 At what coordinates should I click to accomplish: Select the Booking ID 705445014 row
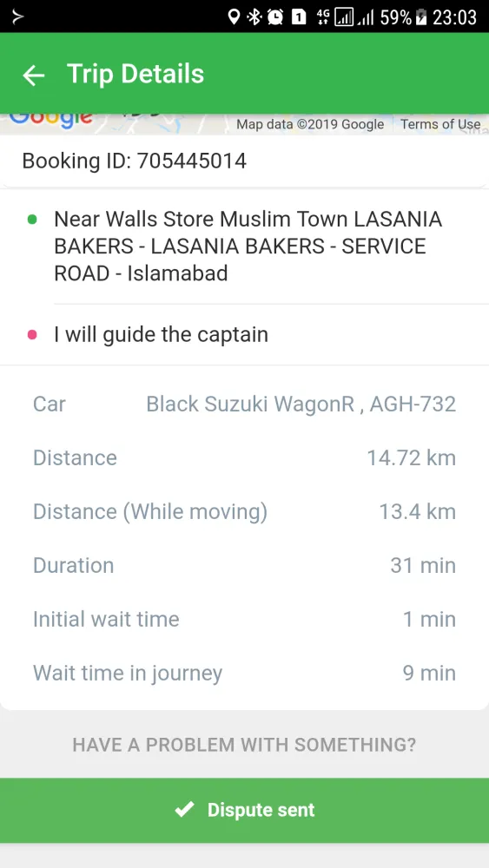coord(244,161)
